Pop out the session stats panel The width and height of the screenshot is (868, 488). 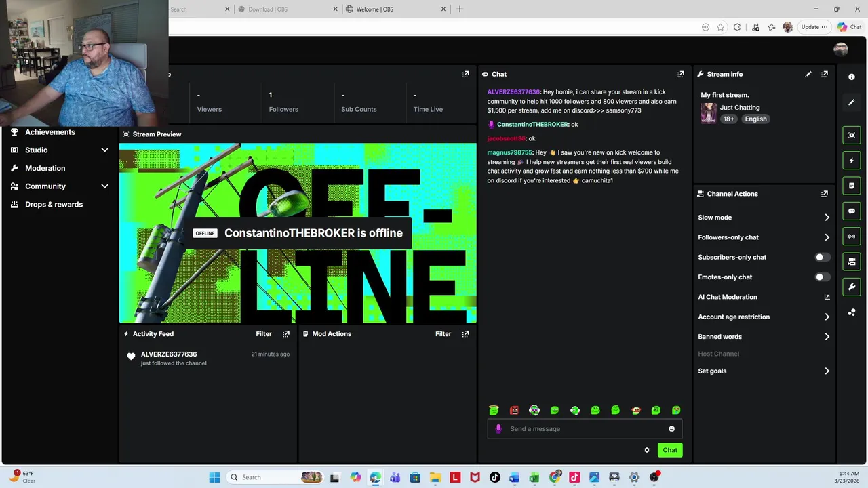coord(465,74)
